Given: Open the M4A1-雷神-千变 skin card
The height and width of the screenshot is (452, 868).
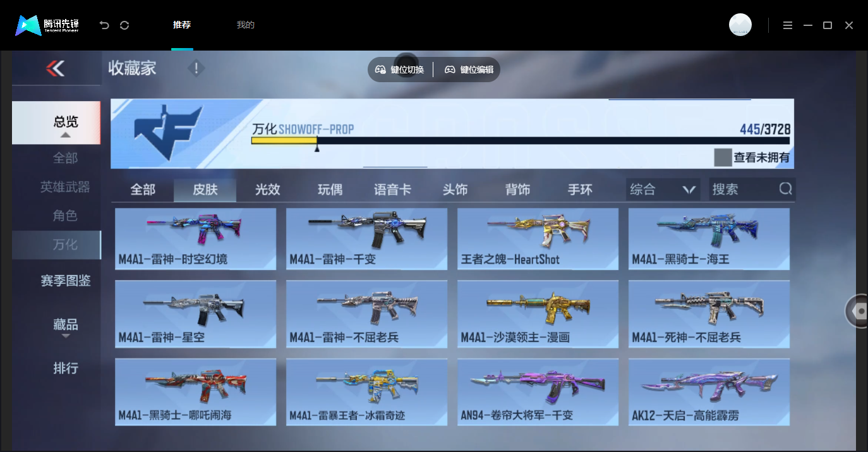Looking at the screenshot, I should pyautogui.click(x=366, y=239).
